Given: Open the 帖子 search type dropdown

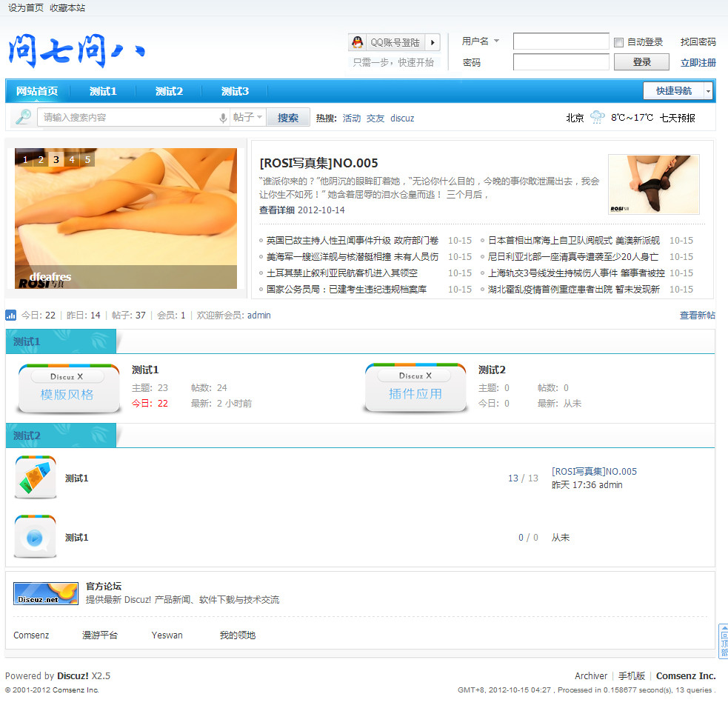Looking at the screenshot, I should click(x=250, y=117).
